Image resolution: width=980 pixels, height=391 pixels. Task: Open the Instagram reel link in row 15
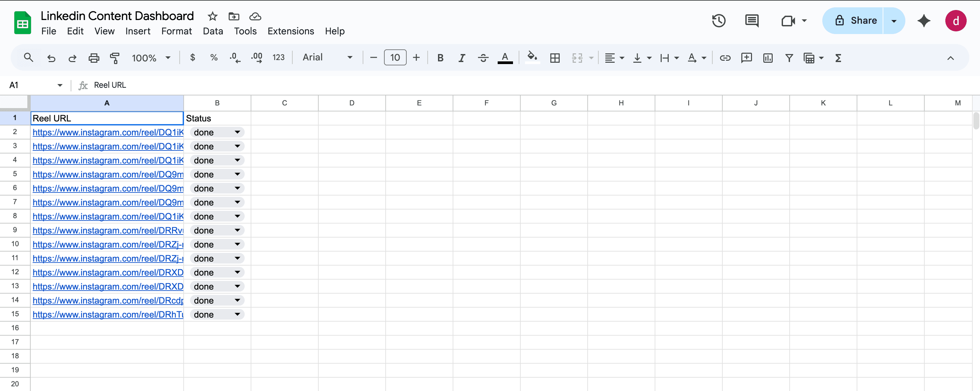click(x=108, y=315)
